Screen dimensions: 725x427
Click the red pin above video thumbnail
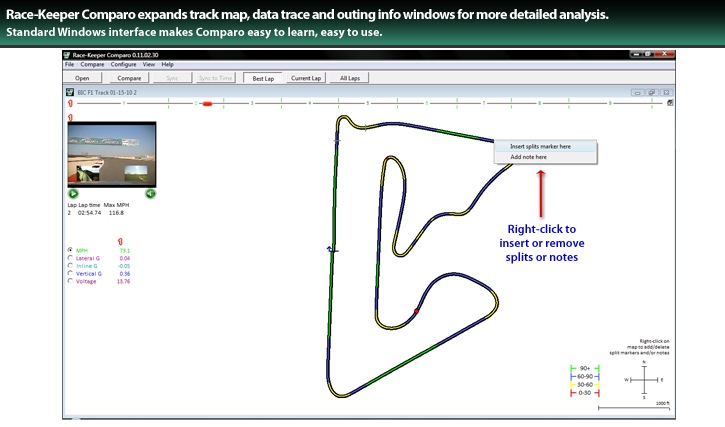click(69, 117)
